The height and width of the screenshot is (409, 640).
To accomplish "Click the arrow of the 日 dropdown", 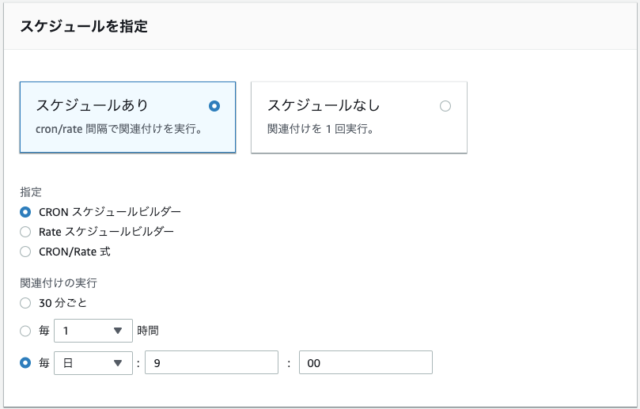I will point(118,363).
